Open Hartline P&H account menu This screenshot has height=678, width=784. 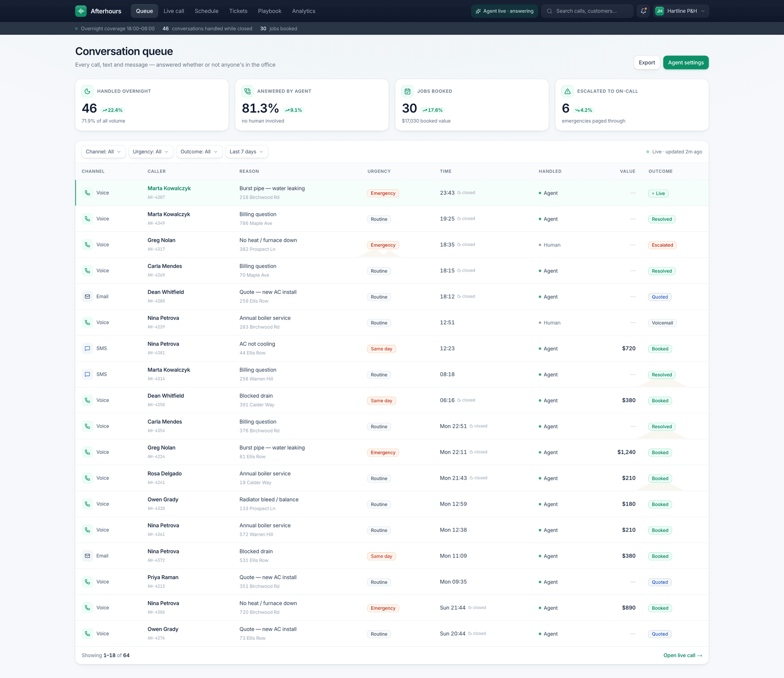(681, 11)
